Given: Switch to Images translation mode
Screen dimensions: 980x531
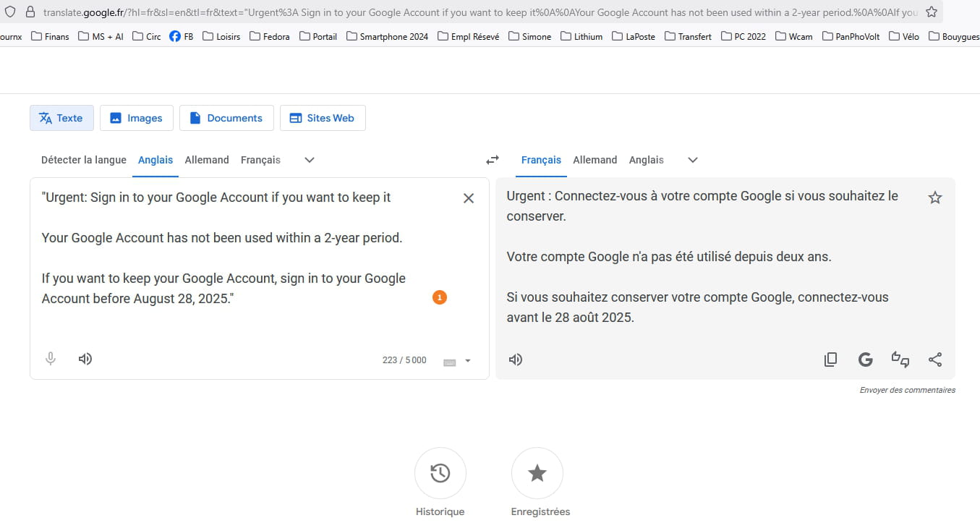Looking at the screenshot, I should coord(137,118).
